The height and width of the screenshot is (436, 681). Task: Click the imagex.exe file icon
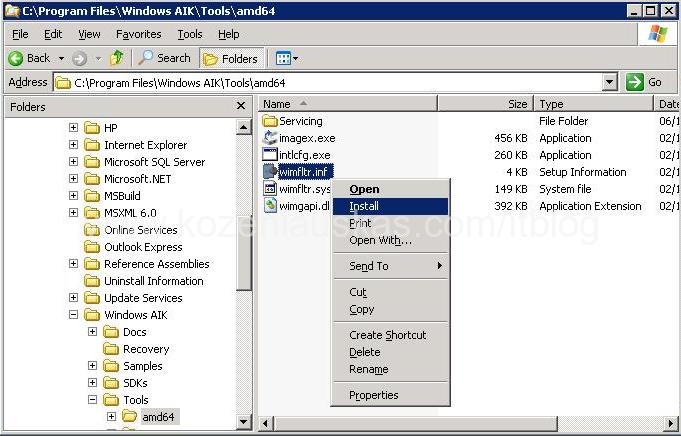coord(270,138)
